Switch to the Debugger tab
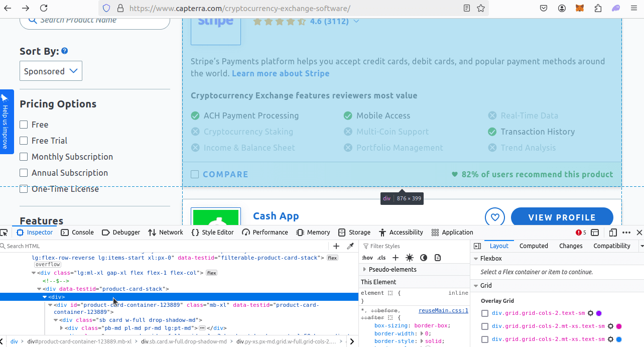The height and width of the screenshot is (347, 644). pos(121,233)
